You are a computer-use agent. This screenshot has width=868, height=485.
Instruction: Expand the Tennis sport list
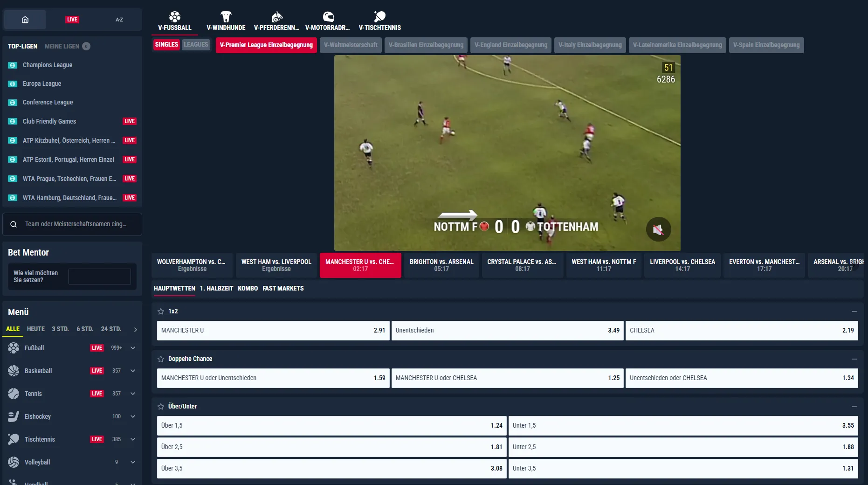pos(133,394)
